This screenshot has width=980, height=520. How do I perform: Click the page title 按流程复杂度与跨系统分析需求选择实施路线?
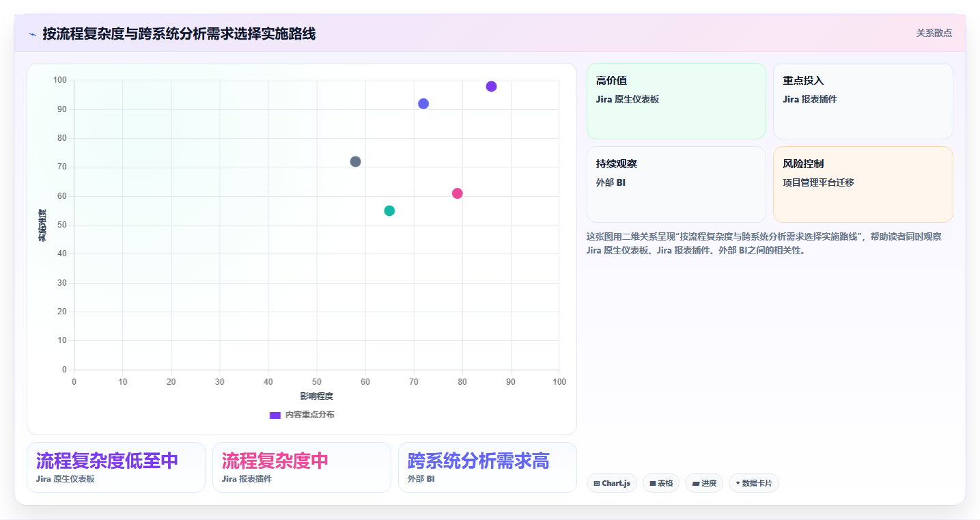pos(179,33)
